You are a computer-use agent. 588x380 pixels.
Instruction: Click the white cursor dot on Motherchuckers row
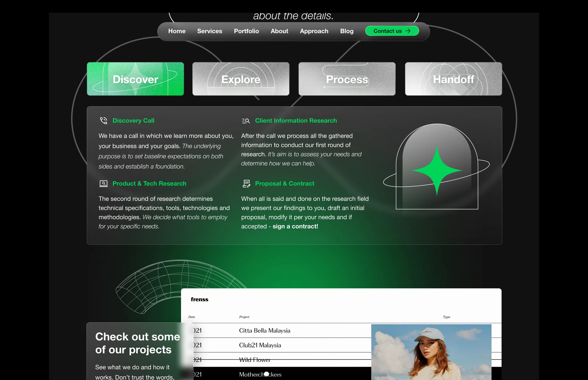tap(266, 374)
